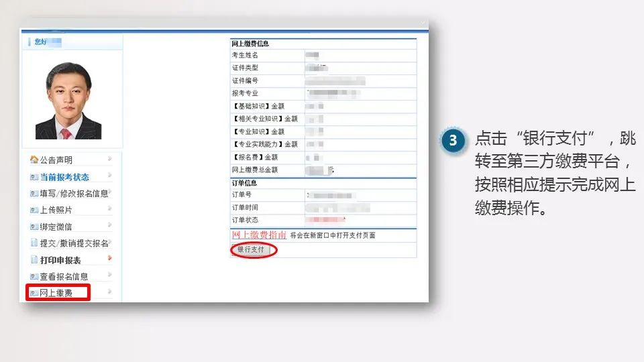Screen dimensions: 644x362
Task: Click the step 3 number badge
Action: [x=453, y=141]
